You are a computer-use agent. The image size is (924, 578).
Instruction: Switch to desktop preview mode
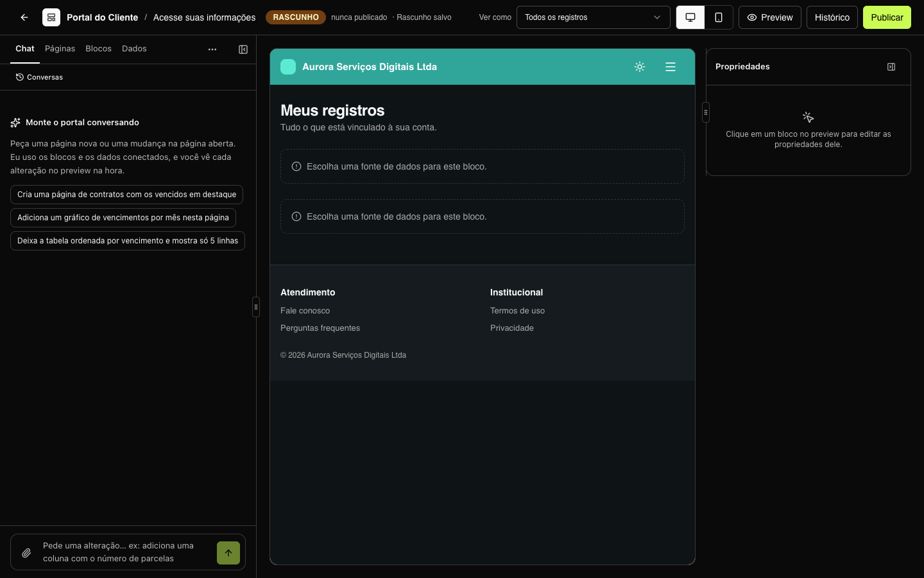690,17
